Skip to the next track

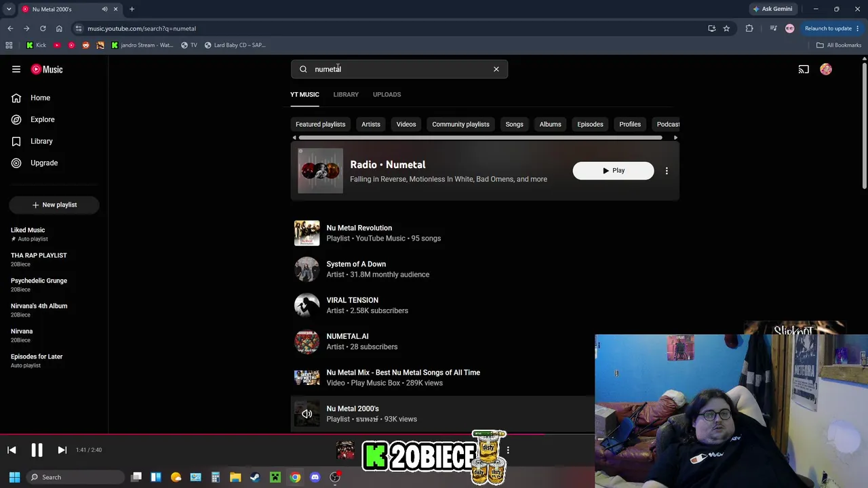tap(62, 450)
